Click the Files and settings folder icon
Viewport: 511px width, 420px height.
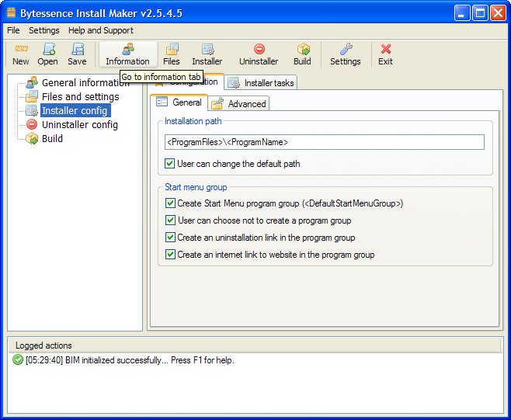tap(32, 96)
